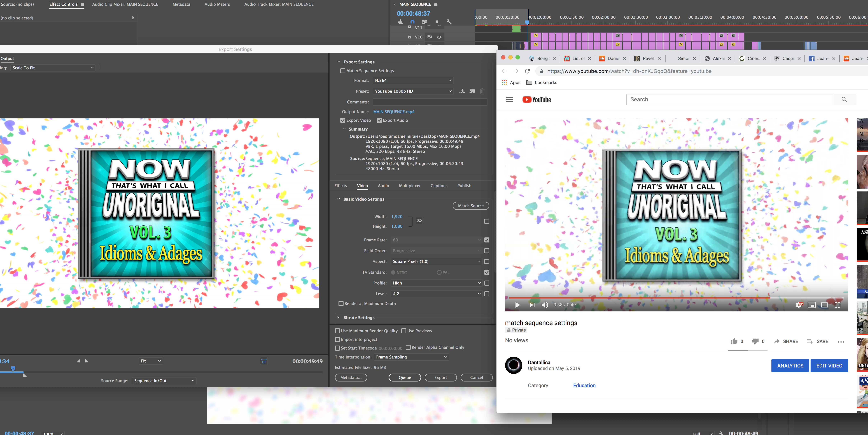The image size is (868, 435).
Task: Collapse Basic Video Settings section
Action: (339, 199)
